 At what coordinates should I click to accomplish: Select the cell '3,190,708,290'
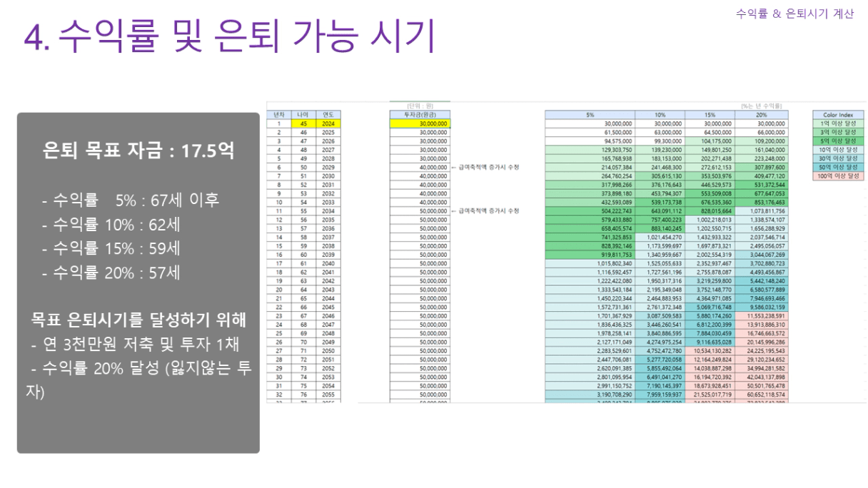coord(590,394)
